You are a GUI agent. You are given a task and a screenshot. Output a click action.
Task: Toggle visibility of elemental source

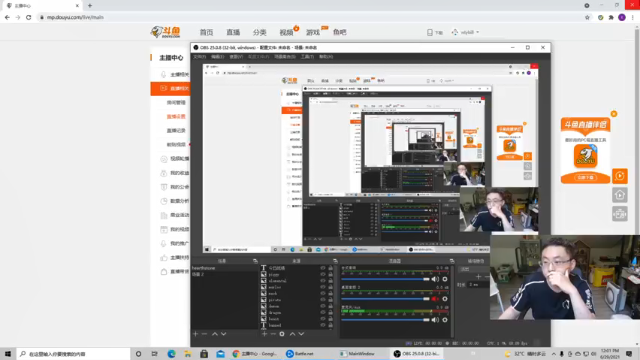click(x=323, y=281)
